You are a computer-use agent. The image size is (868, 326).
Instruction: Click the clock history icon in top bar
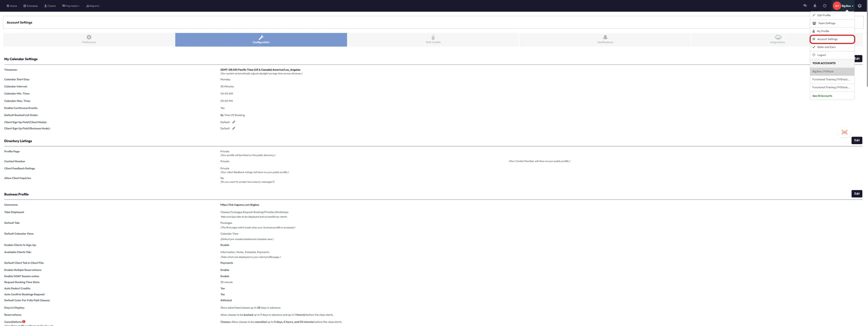(x=824, y=6)
